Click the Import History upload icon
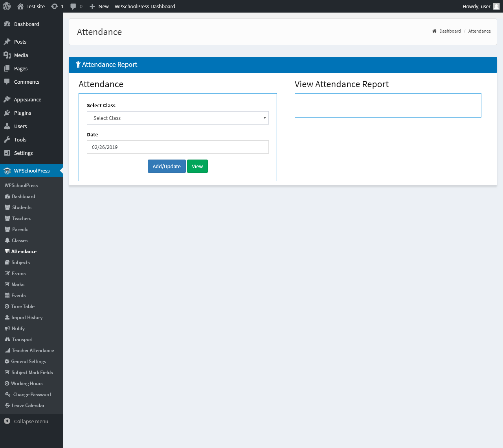 (x=7, y=318)
